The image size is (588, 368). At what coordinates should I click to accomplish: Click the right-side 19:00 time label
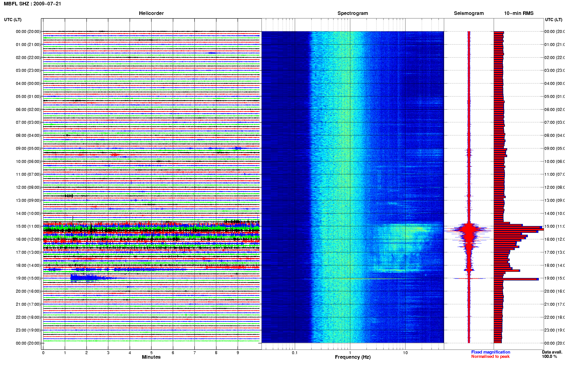point(555,278)
